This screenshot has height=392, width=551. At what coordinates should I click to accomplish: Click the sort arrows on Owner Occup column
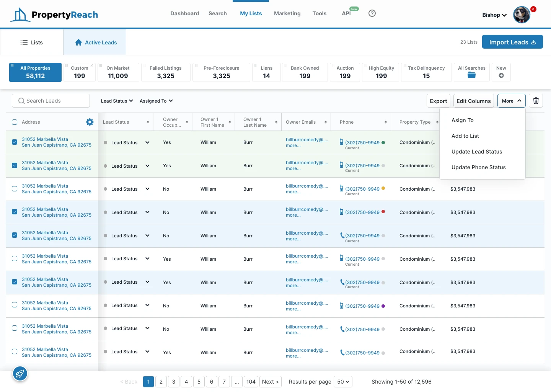point(187,122)
